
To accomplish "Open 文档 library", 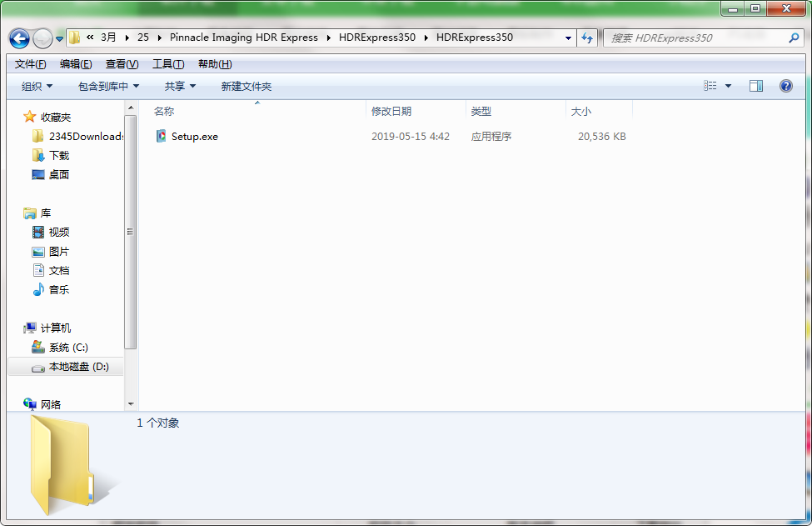I will click(x=59, y=271).
